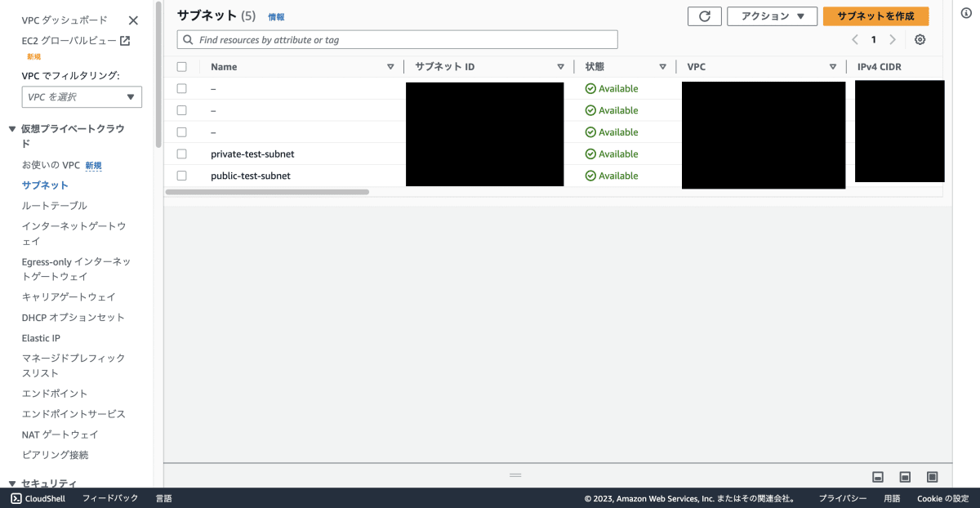Collapse the セキュリティ section
This screenshot has width=980, height=508.
tap(12, 483)
